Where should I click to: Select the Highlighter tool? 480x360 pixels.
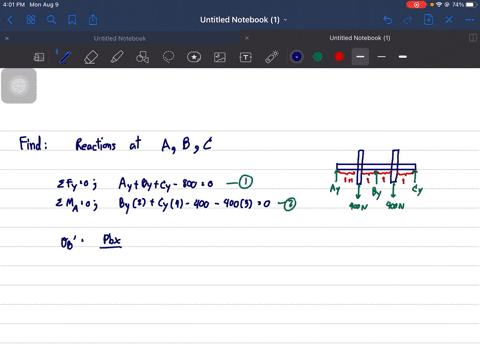pos(117,57)
